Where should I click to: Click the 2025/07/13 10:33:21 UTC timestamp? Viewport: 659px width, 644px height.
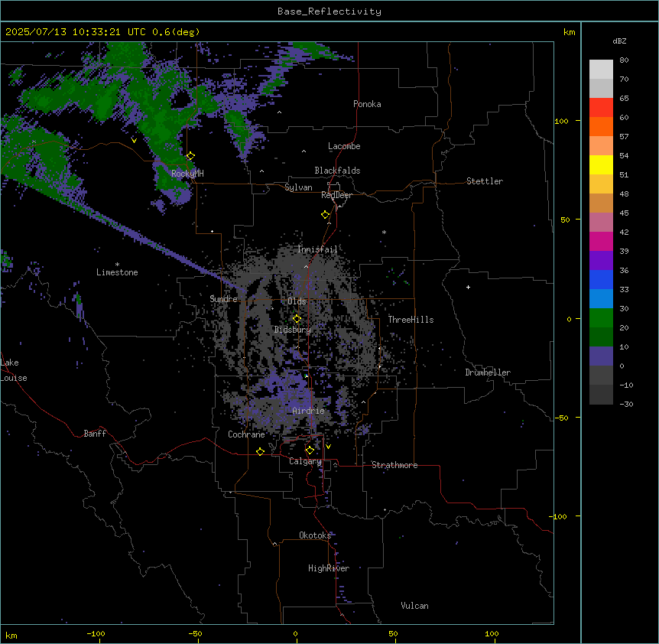point(76,32)
